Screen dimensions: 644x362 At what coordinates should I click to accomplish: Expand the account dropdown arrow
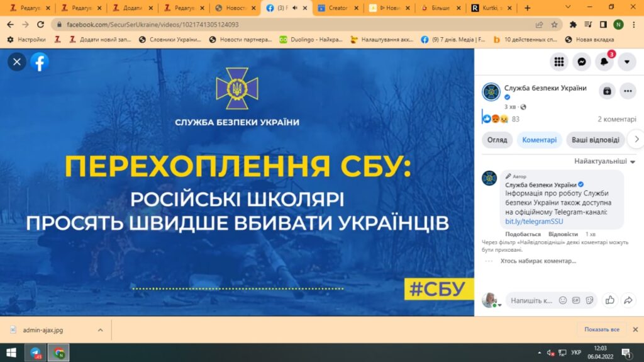pos(627,62)
